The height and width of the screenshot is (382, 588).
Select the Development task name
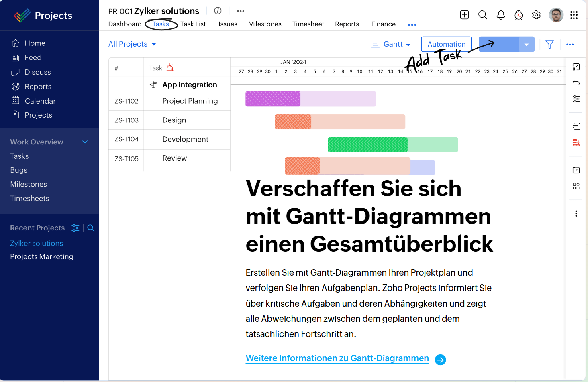186,140
